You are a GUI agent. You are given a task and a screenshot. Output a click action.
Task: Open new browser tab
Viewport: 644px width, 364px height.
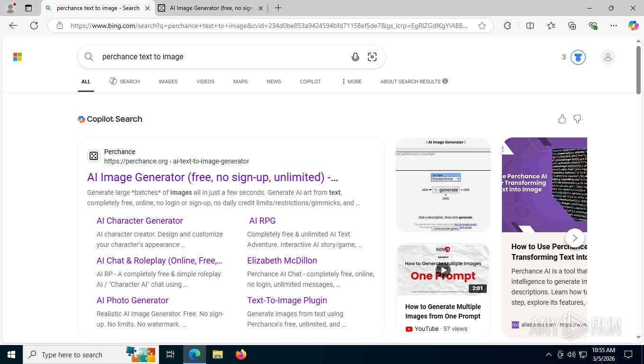278,8
